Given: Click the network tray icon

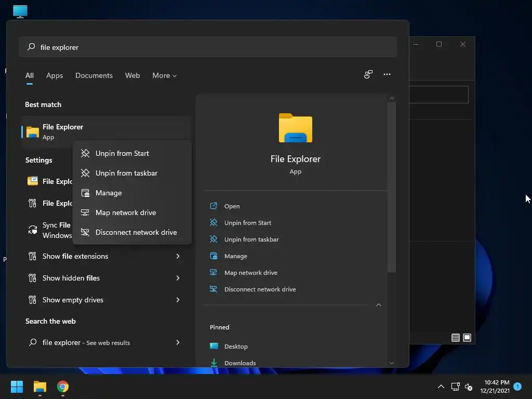Looking at the screenshot, I should point(455,387).
